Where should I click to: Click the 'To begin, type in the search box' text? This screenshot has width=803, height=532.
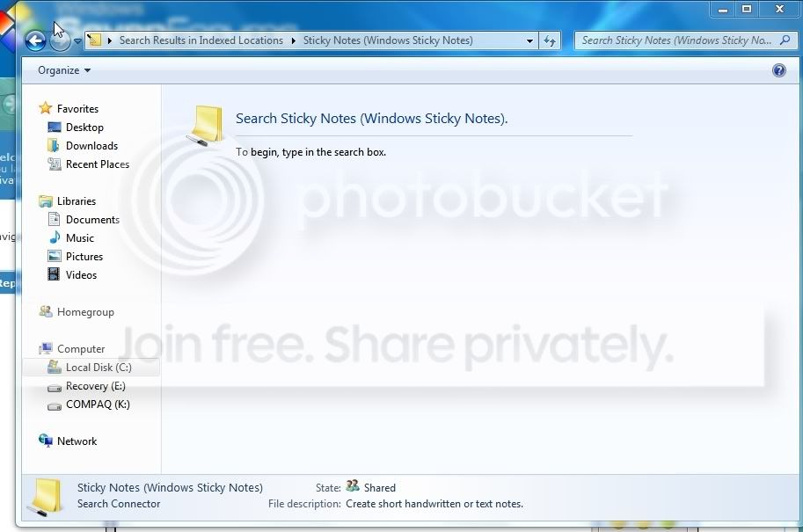[310, 152]
